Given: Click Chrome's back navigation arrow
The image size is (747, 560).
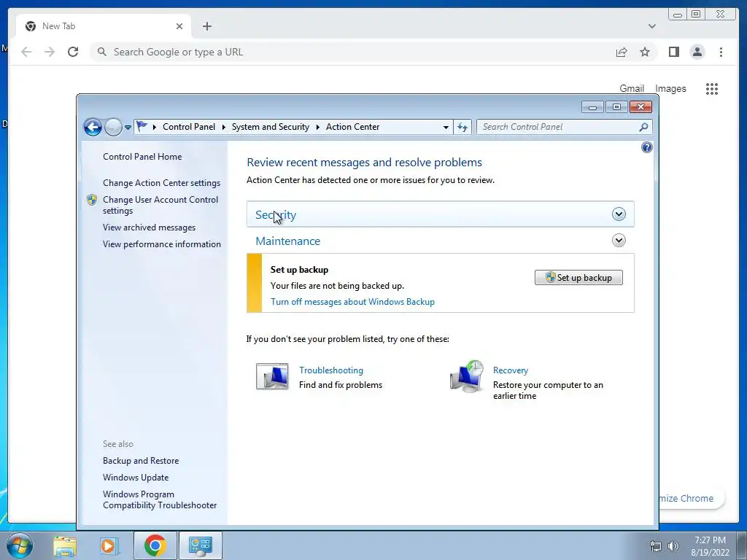Looking at the screenshot, I should point(26,52).
